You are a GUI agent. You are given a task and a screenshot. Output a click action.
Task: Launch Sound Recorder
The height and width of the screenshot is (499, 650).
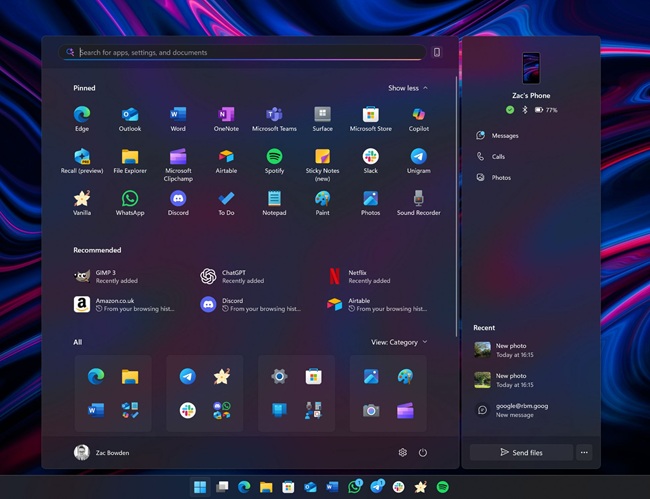(418, 203)
